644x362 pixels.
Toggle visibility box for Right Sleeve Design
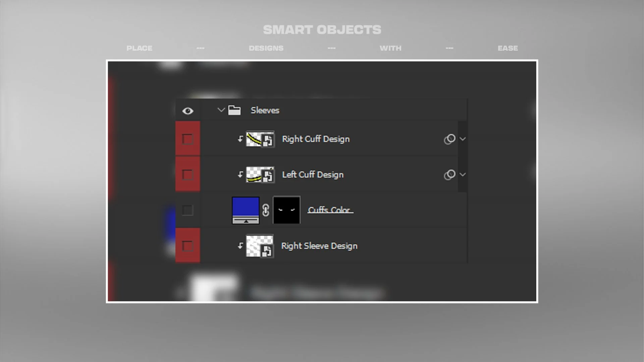pyautogui.click(x=187, y=246)
